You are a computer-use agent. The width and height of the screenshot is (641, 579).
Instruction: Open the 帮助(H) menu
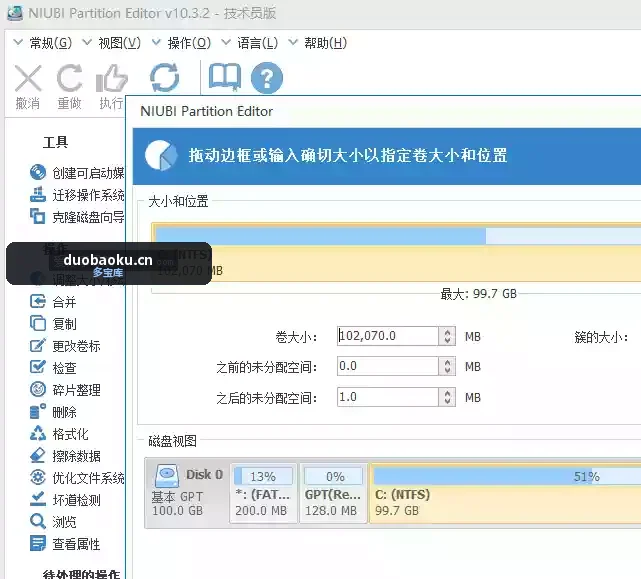325,43
